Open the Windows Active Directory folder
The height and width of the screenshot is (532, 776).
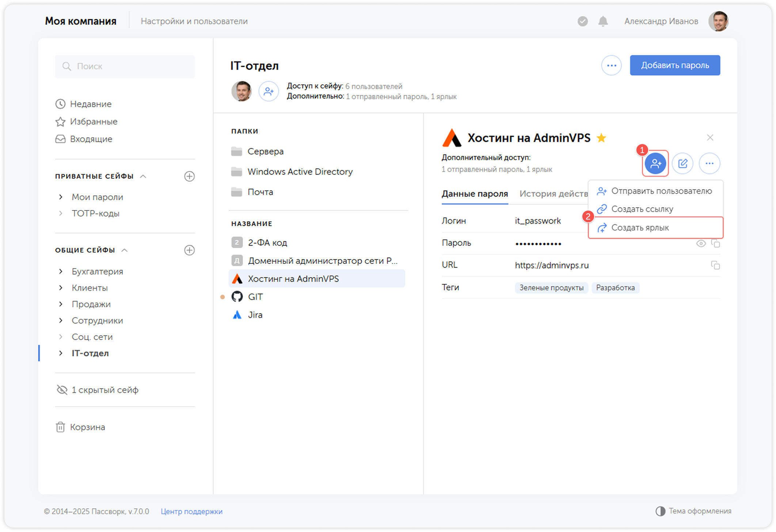[292, 172]
